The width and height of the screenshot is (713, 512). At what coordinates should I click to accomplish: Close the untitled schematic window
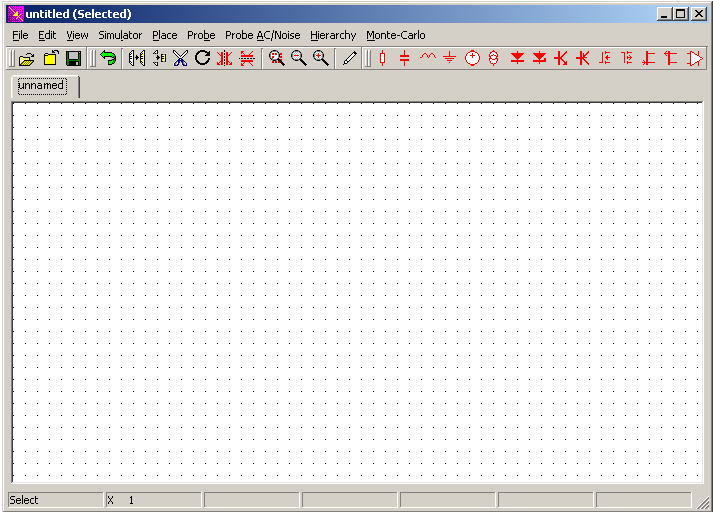[699, 14]
